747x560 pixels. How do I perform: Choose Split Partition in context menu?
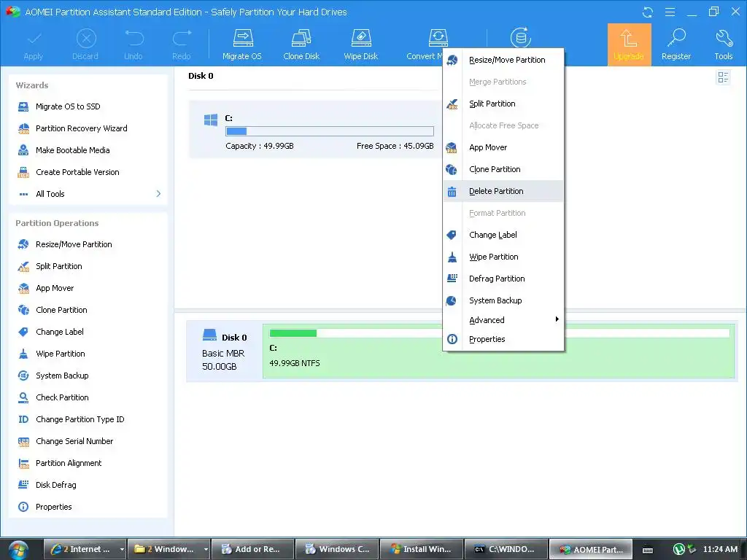point(503,104)
